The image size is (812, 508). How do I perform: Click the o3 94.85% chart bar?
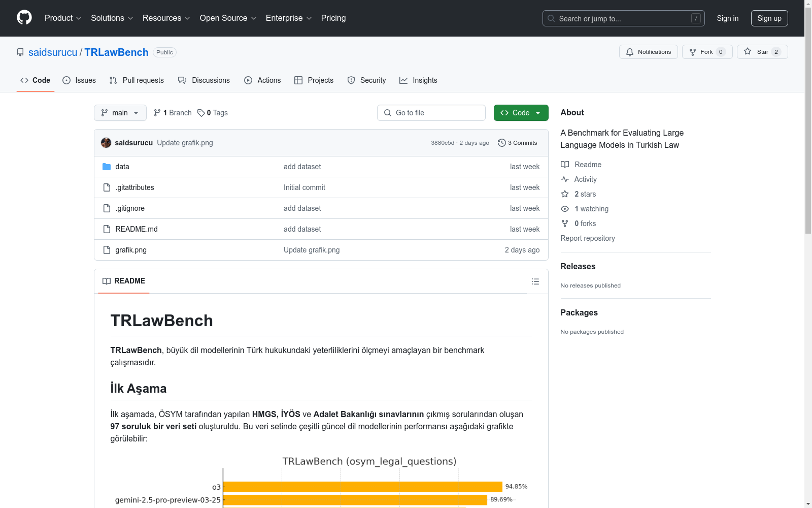click(363, 487)
